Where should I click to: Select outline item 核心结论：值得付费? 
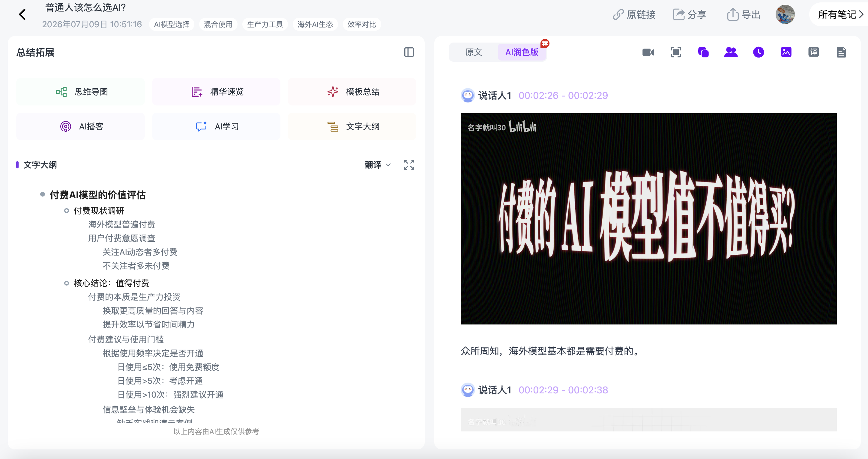pyautogui.click(x=112, y=283)
